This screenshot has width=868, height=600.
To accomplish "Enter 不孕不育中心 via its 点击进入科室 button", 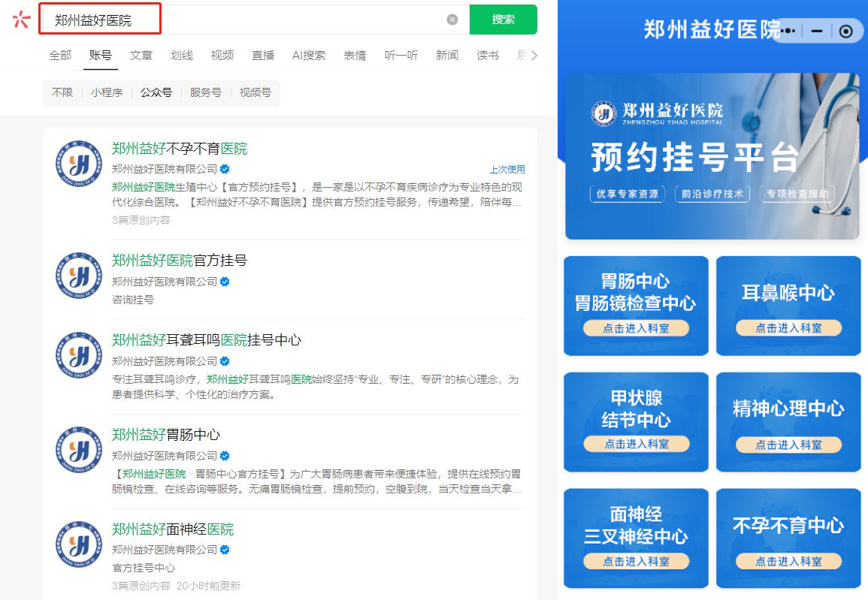I will pyautogui.click(x=788, y=560).
